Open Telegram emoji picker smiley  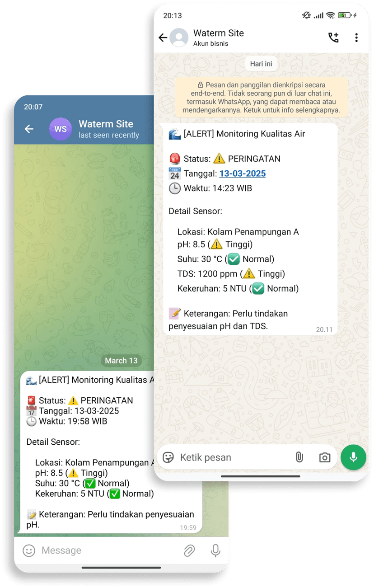point(29,550)
